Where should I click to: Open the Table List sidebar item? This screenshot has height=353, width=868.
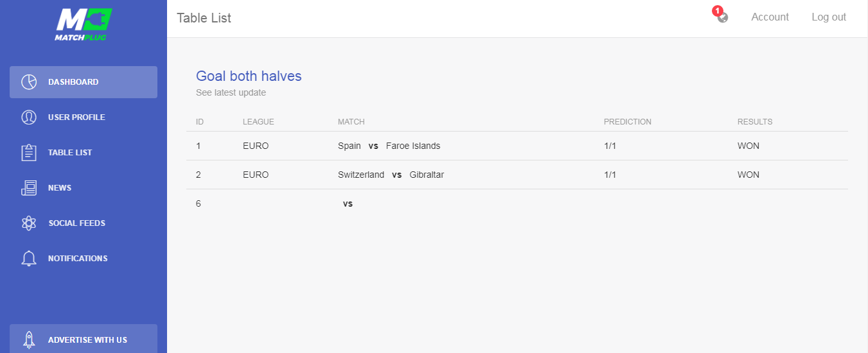click(84, 153)
